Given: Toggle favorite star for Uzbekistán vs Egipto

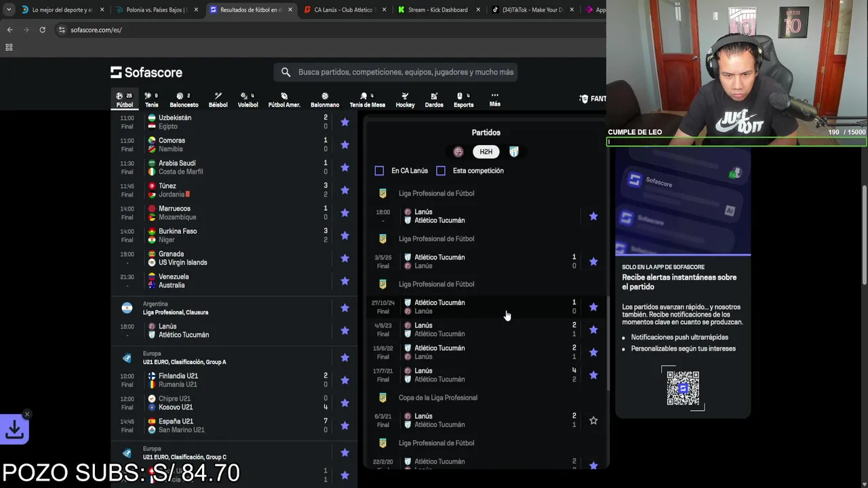Looking at the screenshot, I should coord(344,122).
